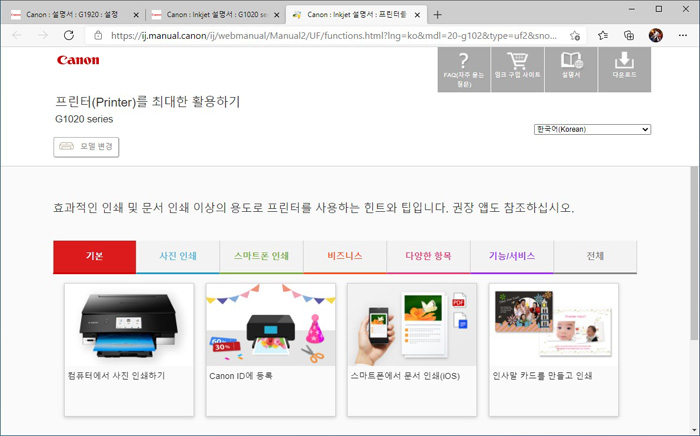Click the Canon logo
The width and height of the screenshot is (700, 436).
click(x=78, y=60)
